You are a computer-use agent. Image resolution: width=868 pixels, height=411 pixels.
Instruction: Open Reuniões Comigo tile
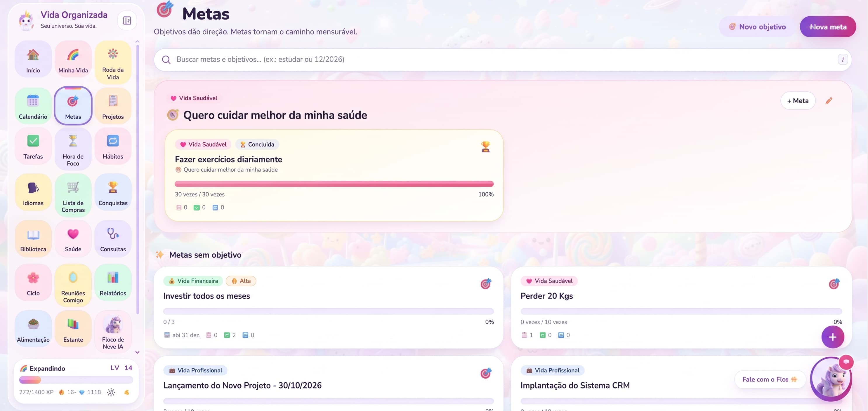[x=73, y=285]
